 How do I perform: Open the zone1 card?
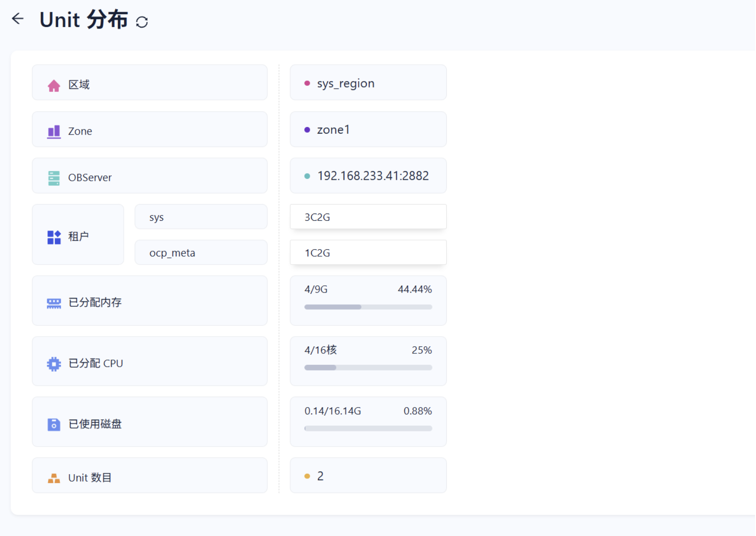tap(368, 130)
